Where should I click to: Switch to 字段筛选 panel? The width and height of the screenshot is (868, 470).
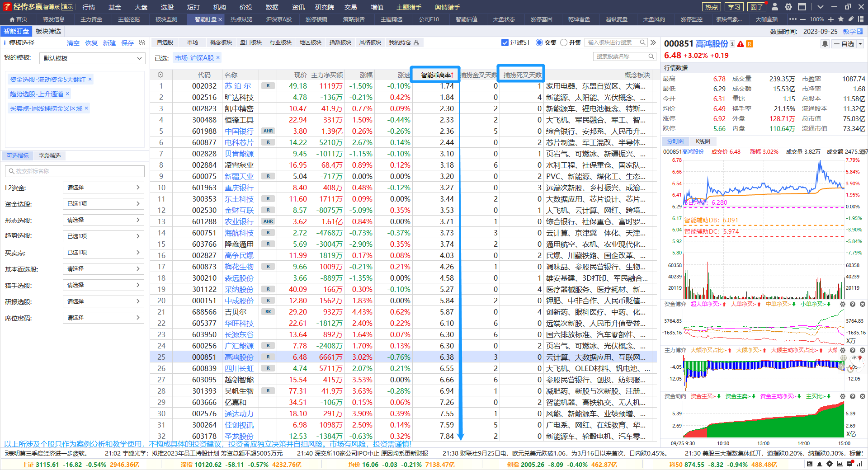(x=50, y=155)
